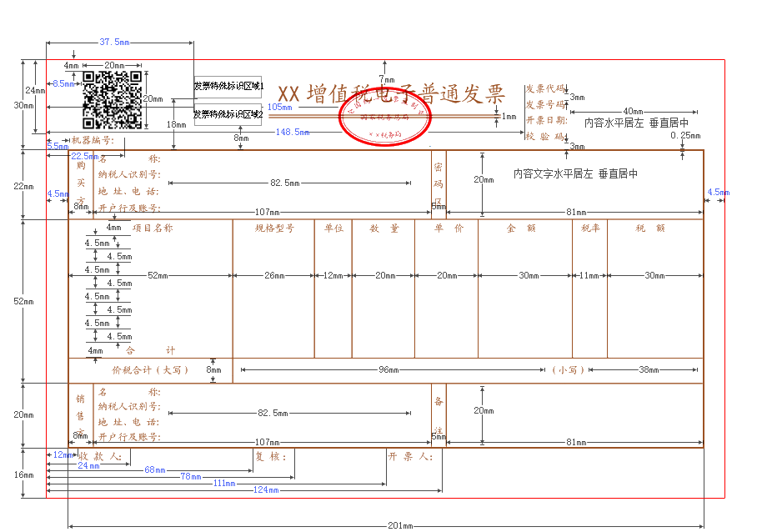Click the 机器编号 label

[93, 140]
